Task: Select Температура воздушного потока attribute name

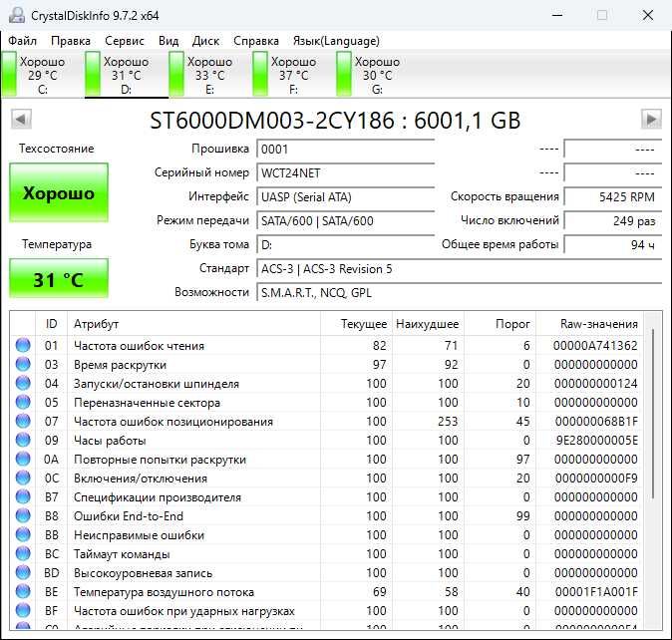Action: click(x=164, y=592)
